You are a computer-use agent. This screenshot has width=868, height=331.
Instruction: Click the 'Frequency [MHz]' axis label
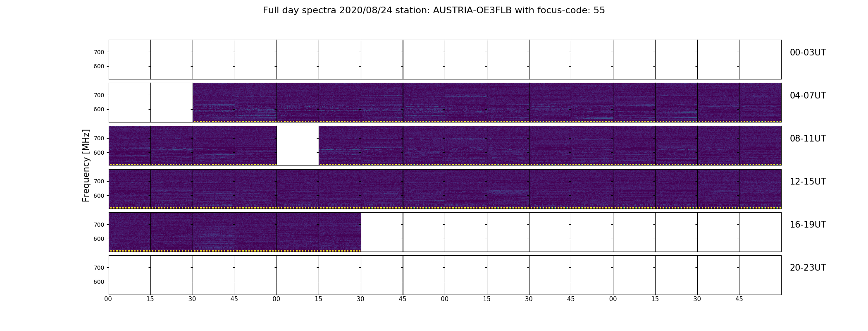click(x=86, y=165)
